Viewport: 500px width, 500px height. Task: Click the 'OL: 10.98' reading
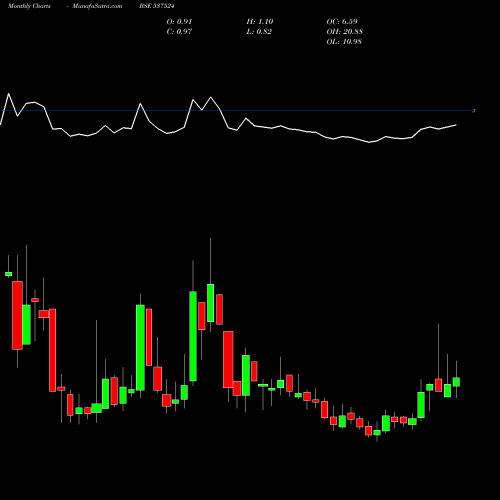point(344,41)
